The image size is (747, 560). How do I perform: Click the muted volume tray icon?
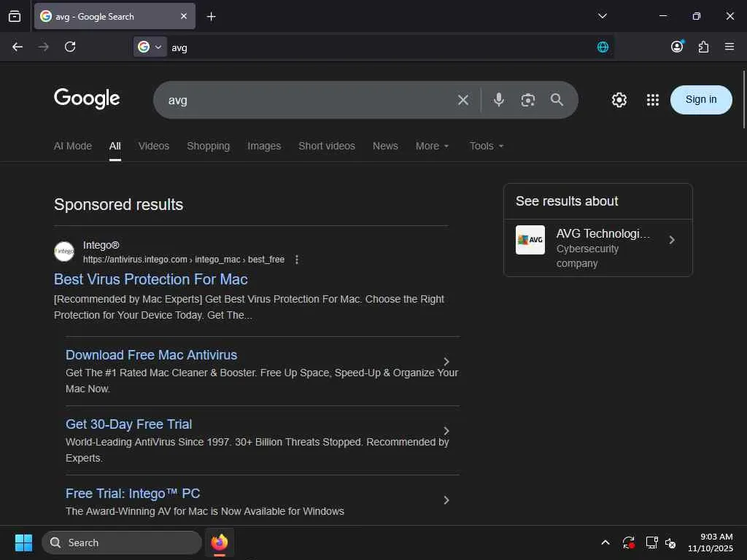point(670,542)
